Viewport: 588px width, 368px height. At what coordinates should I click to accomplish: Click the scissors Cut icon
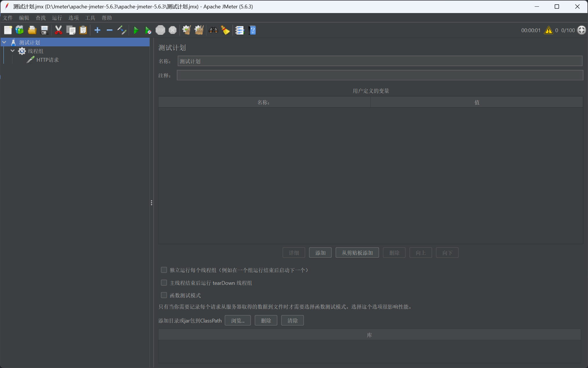pos(59,30)
